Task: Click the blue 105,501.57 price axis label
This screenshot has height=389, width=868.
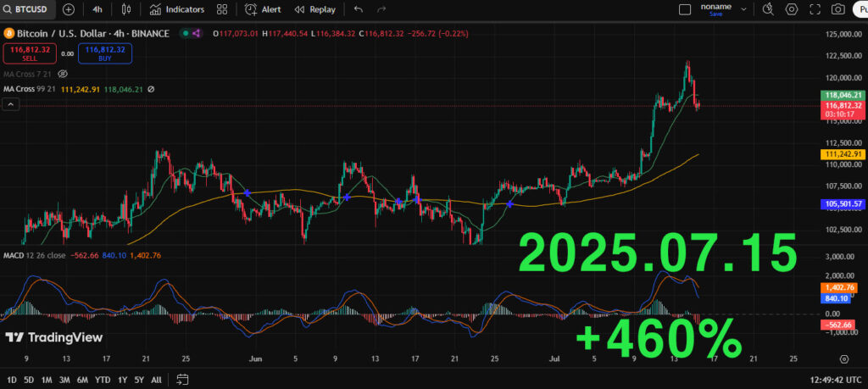Action: (842, 204)
